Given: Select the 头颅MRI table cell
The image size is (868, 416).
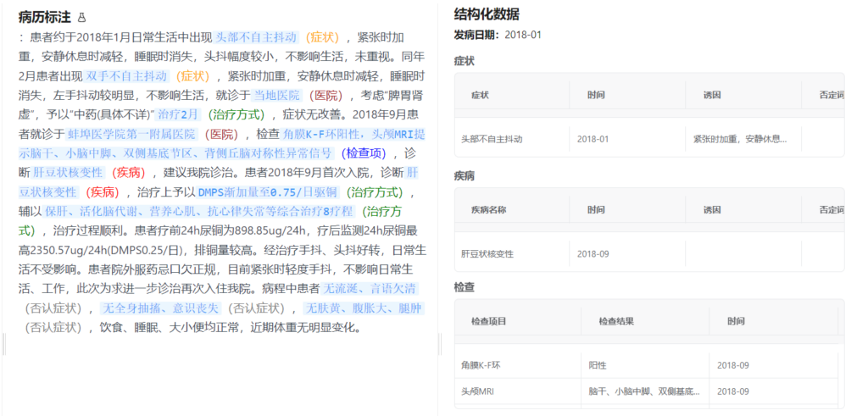Looking at the screenshot, I should click(x=477, y=391).
